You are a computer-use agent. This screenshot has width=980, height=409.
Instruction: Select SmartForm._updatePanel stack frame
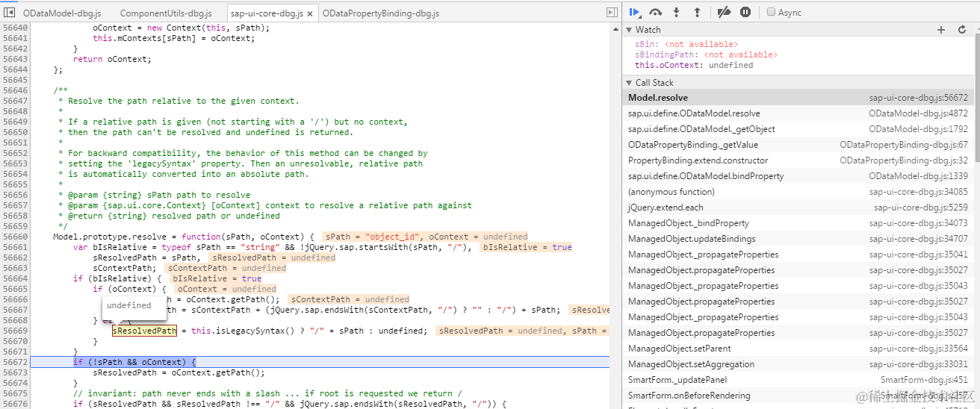click(x=798, y=380)
